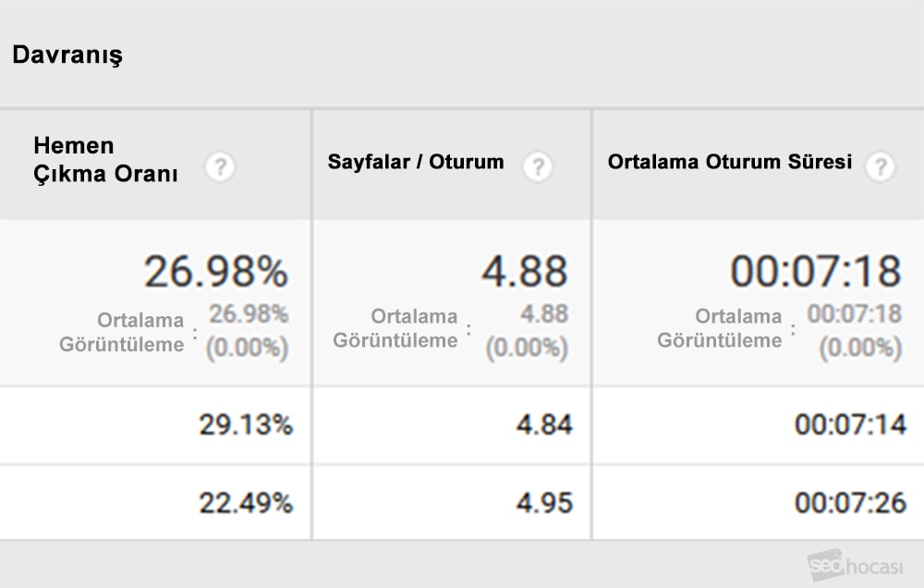Click Ortalama Görüntüleme label under 26.98%
Screen dimensions: 924x588
pyautogui.click(x=122, y=331)
